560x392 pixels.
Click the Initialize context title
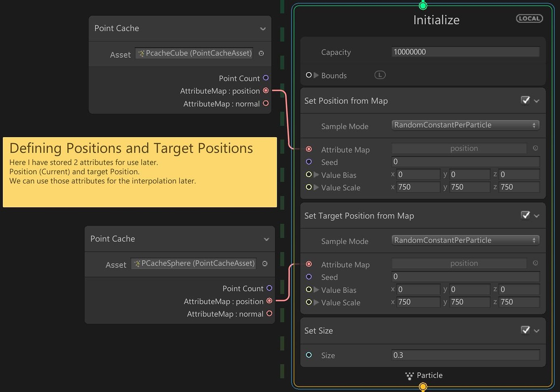tap(436, 20)
